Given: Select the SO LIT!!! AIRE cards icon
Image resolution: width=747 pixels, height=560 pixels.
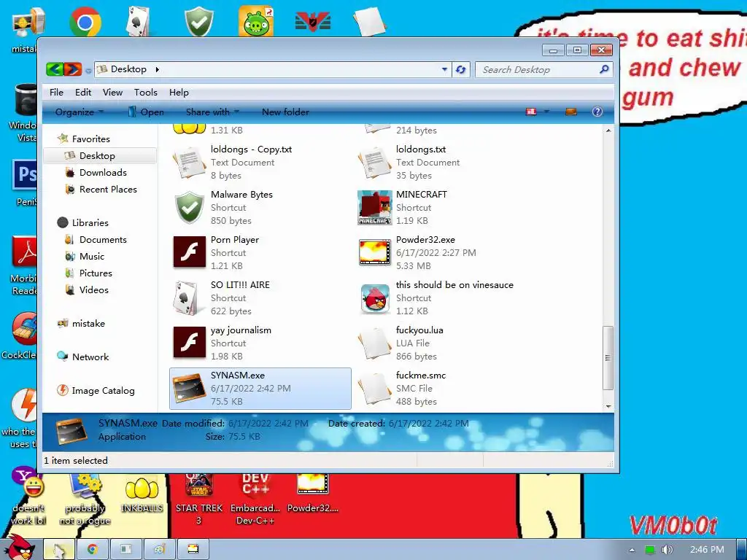Looking at the screenshot, I should coord(187,297).
